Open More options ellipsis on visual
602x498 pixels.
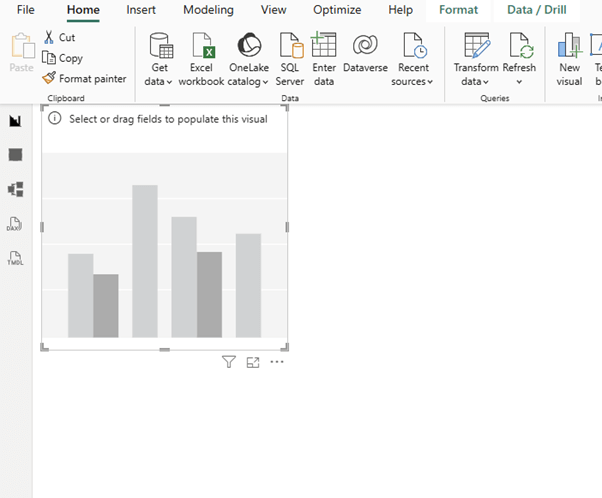coord(277,362)
